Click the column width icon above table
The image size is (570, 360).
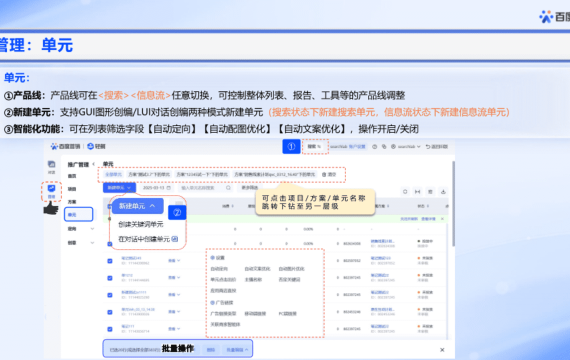click(x=418, y=192)
